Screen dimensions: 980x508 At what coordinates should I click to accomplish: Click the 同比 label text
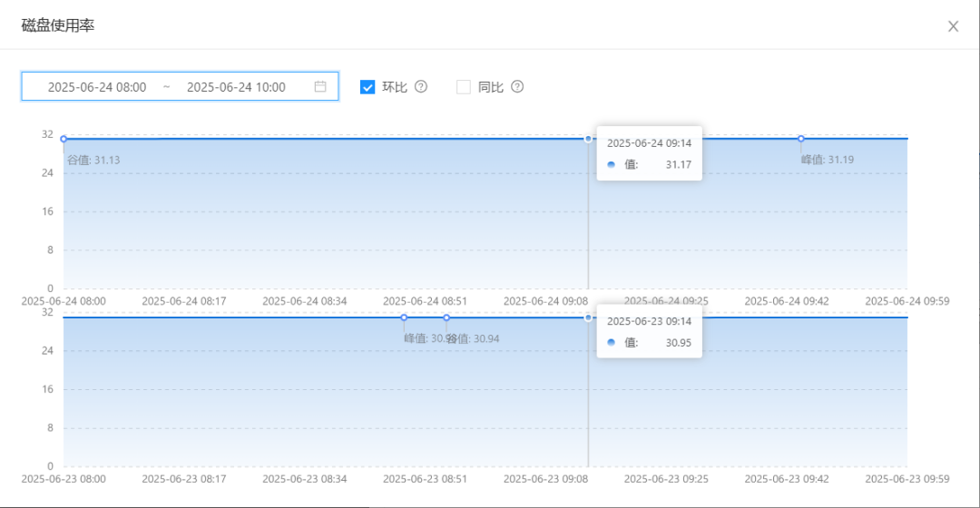[491, 87]
